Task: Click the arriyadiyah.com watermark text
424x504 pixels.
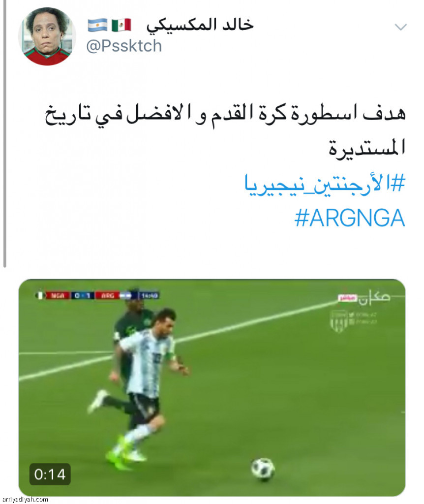Action: 25,499
